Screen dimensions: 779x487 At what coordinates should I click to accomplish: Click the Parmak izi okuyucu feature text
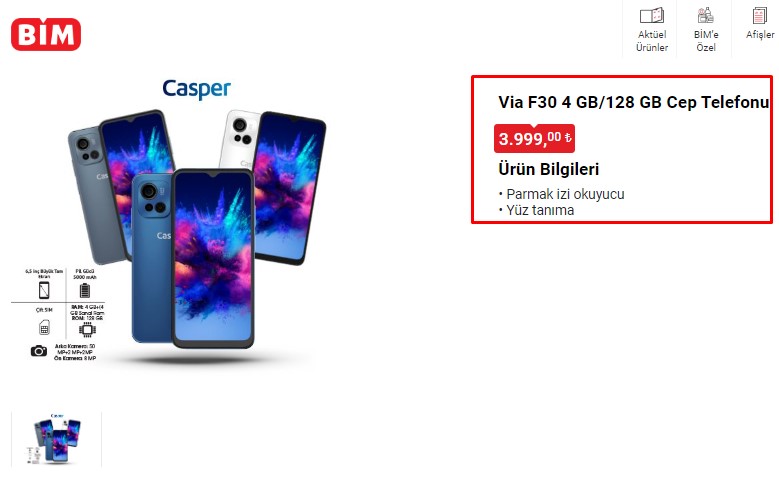click(x=565, y=194)
